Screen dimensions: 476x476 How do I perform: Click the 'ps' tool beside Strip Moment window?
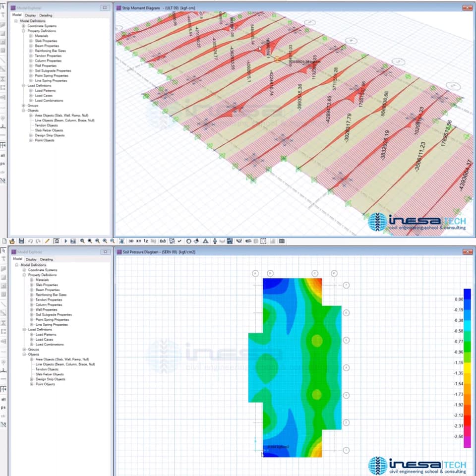[x=3, y=164]
